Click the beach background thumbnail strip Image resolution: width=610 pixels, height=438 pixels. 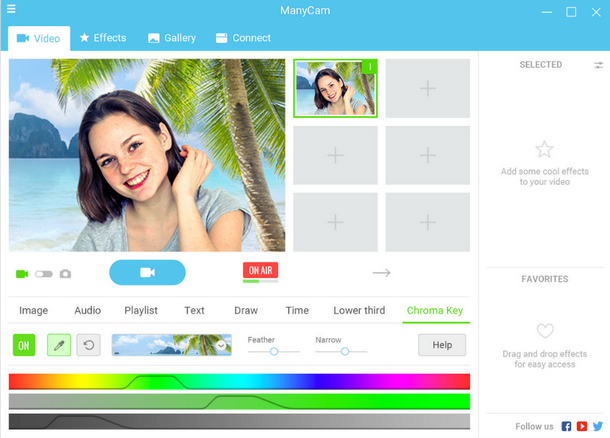click(172, 345)
